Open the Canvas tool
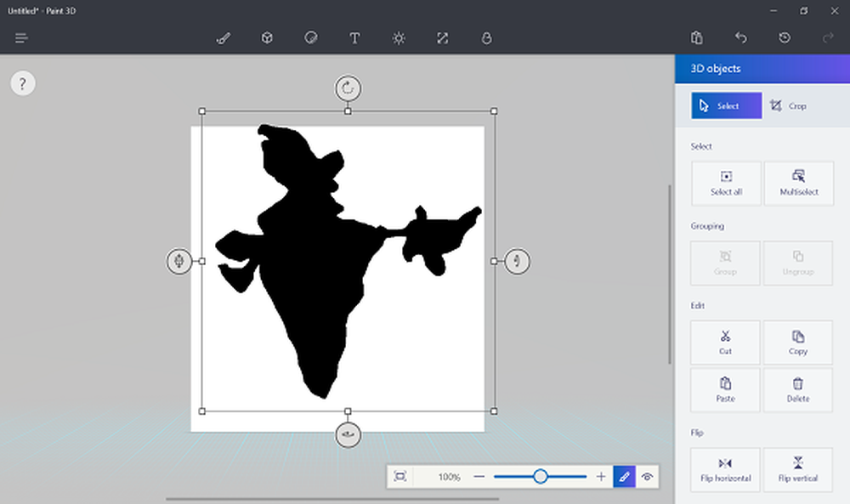Viewport: 850px width, 504px height. (x=442, y=38)
